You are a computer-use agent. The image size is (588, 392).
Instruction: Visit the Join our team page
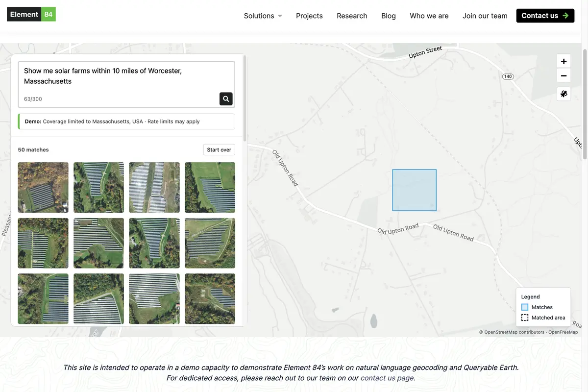click(485, 16)
